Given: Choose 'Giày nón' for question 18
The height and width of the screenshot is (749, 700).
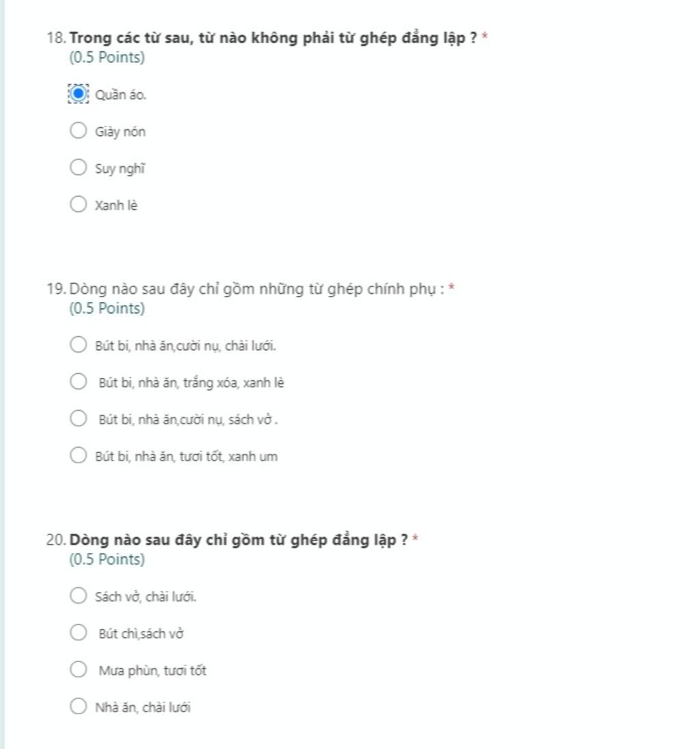Looking at the screenshot, I should tap(79, 131).
